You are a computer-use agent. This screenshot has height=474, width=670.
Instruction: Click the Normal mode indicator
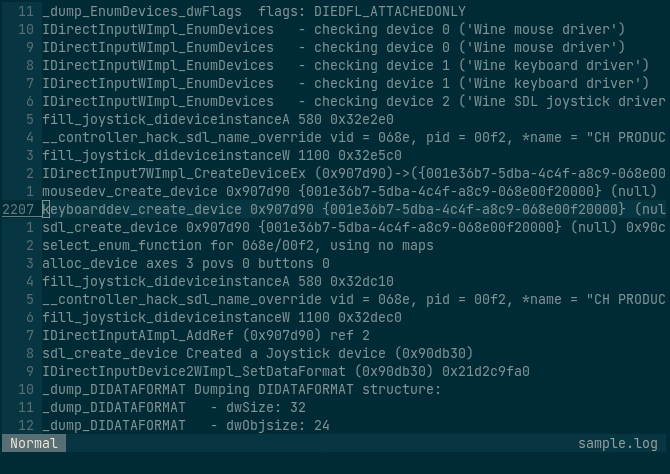pos(34,443)
